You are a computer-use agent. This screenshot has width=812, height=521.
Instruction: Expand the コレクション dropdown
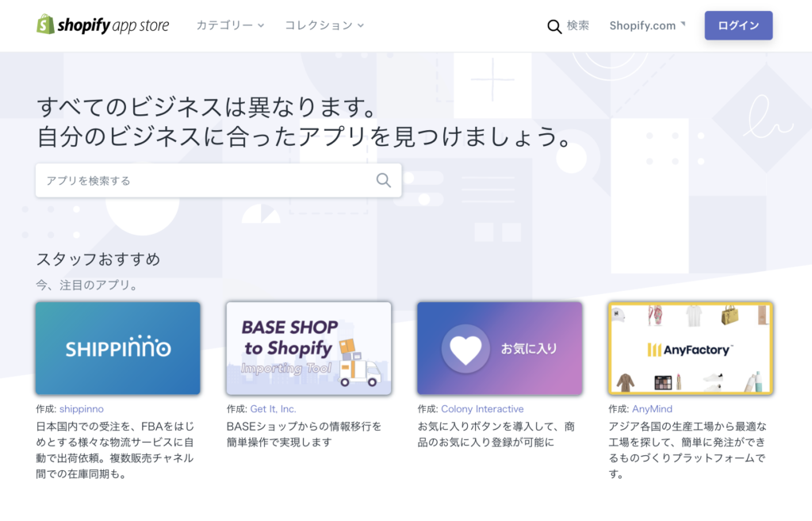(324, 25)
